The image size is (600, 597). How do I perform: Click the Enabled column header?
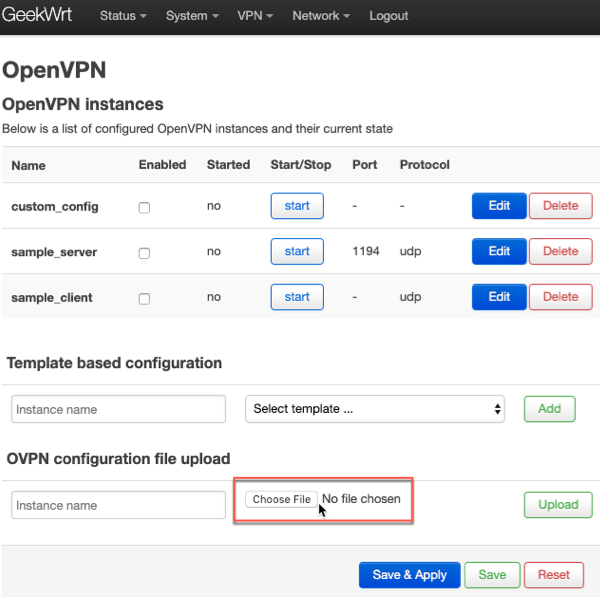coord(162,165)
